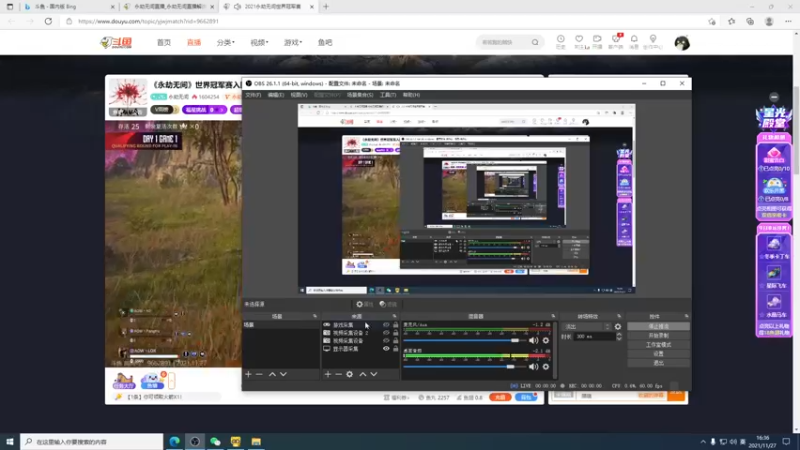Move the selected source down
This screenshot has width=800, height=450.
374,374
